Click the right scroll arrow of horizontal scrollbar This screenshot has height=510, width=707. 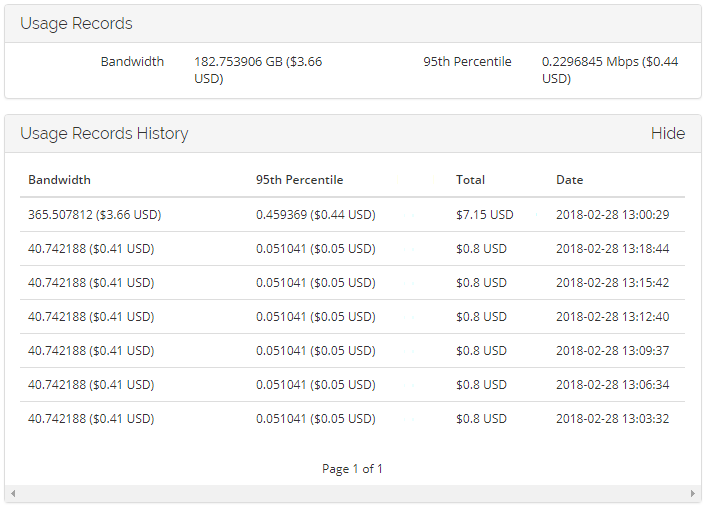pos(694,494)
